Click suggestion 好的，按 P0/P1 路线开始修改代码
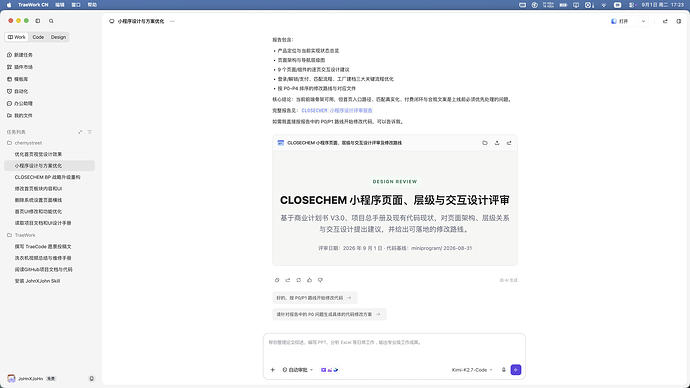The height and width of the screenshot is (388, 690). coord(315,298)
